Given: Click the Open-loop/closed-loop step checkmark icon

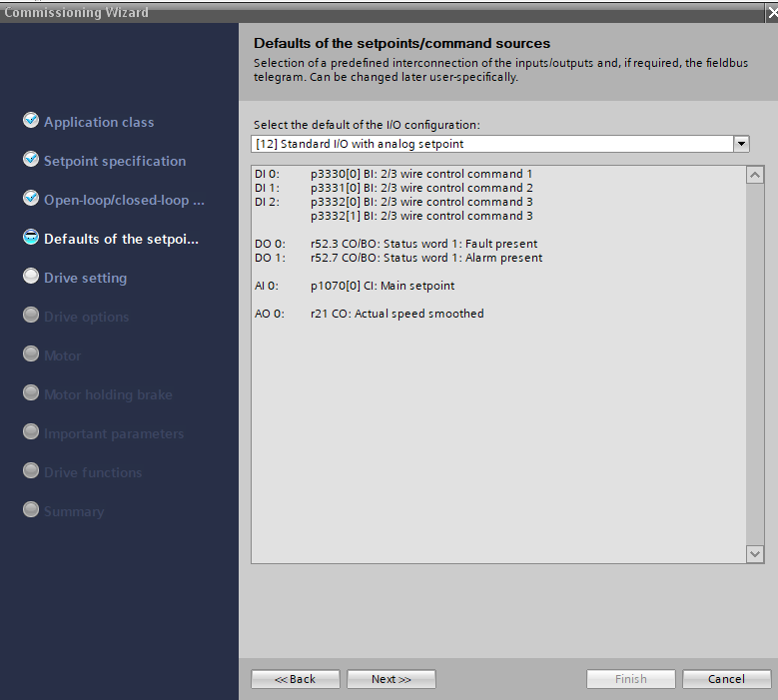Looking at the screenshot, I should coord(31,198).
